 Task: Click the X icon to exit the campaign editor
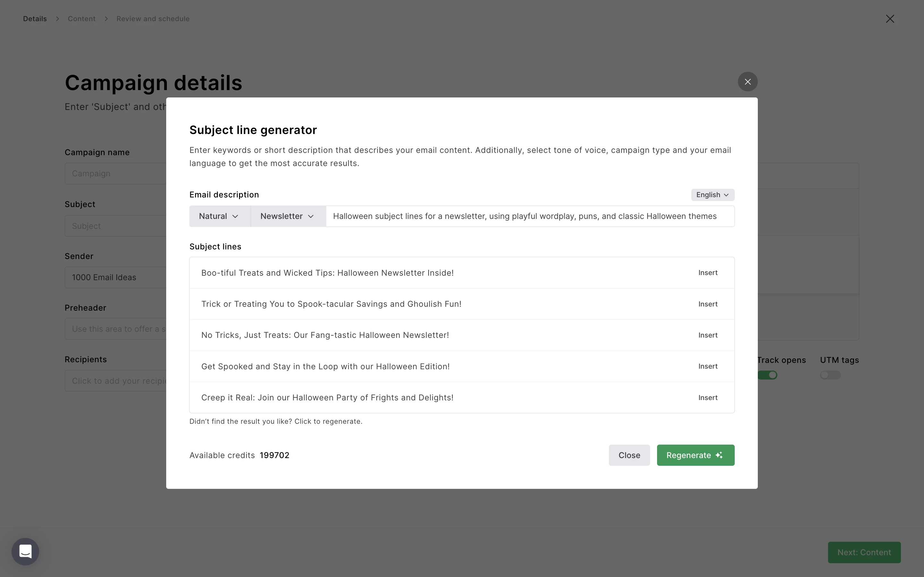point(890,19)
